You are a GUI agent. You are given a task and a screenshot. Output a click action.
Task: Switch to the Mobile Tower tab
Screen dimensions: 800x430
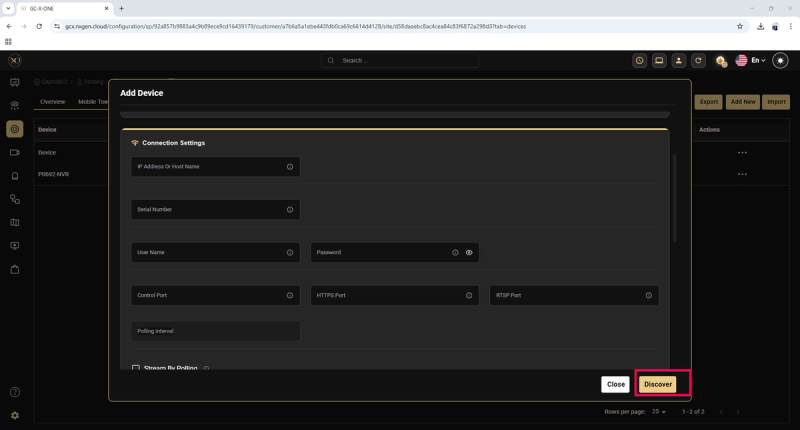click(93, 102)
